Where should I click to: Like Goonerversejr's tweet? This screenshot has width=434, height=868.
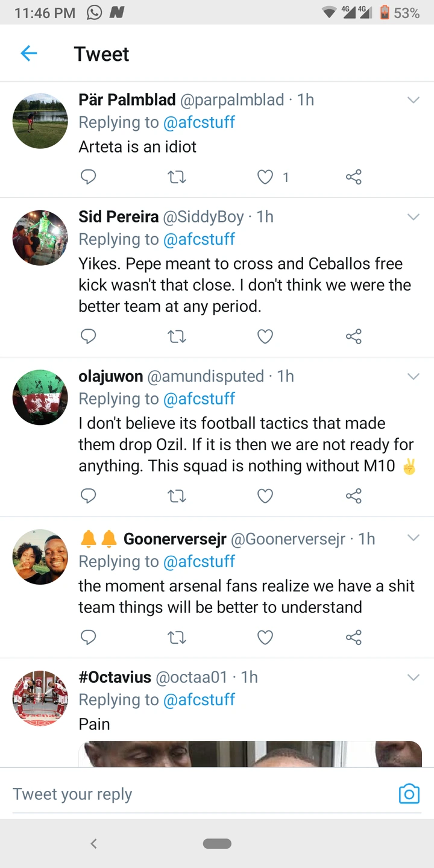(x=265, y=637)
